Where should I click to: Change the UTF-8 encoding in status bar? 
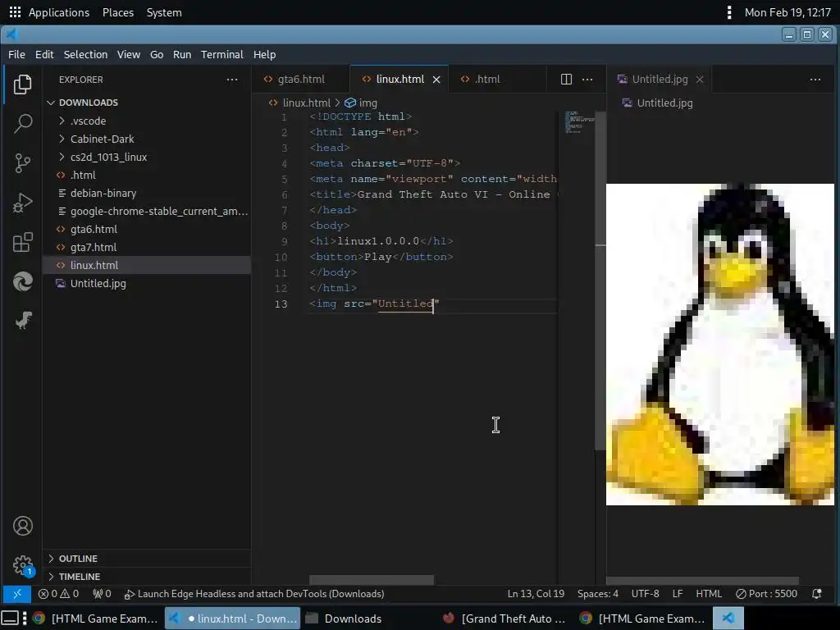pos(645,594)
